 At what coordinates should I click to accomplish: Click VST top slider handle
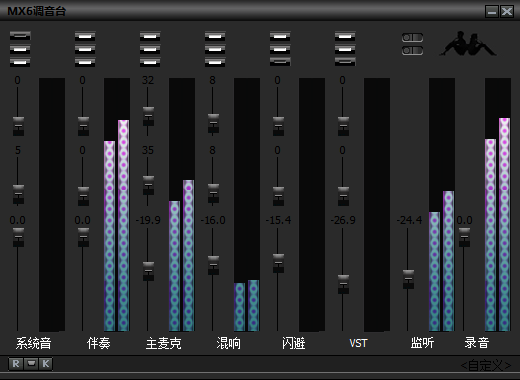(343, 126)
